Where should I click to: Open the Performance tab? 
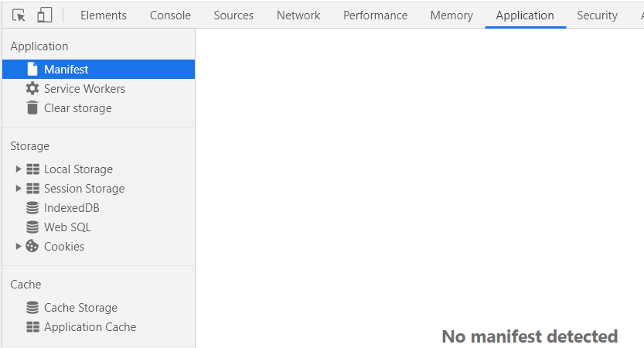(376, 15)
